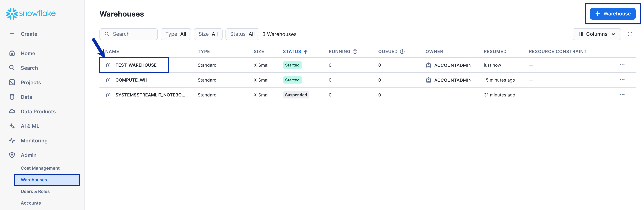
Task: Open three-dot menu for COMPUTE_WH row
Action: 622,80
